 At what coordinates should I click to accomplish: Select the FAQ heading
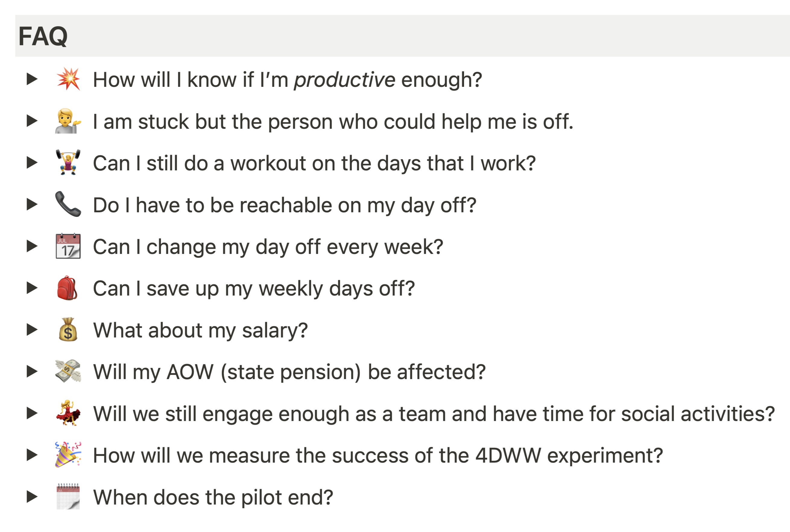pos(43,37)
